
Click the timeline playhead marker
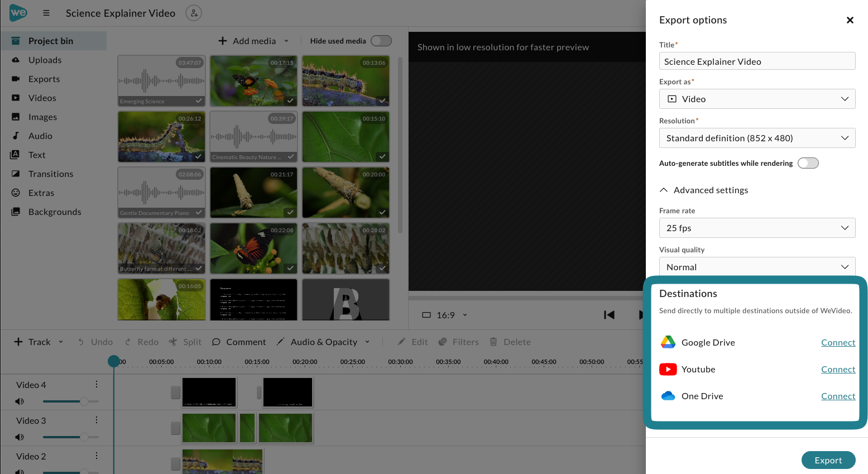click(x=114, y=361)
